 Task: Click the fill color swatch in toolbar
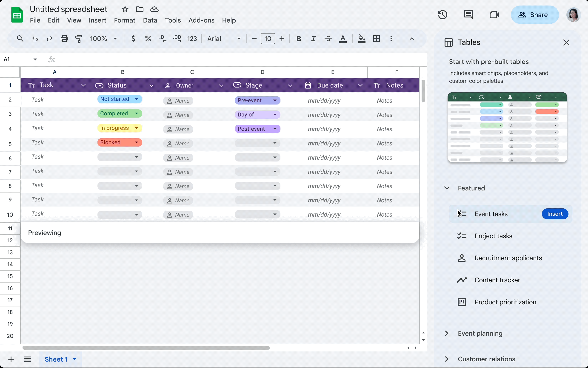click(361, 39)
